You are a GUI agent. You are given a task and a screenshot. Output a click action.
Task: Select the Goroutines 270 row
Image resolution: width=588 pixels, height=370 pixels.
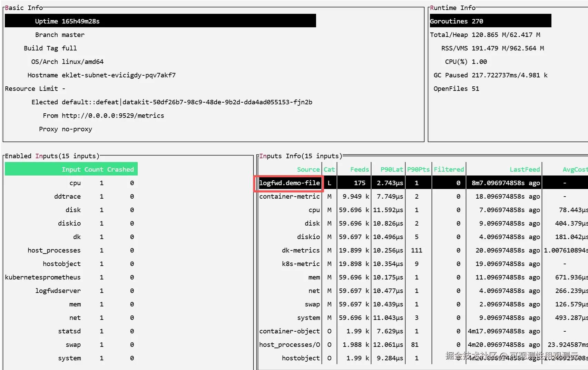[490, 21]
